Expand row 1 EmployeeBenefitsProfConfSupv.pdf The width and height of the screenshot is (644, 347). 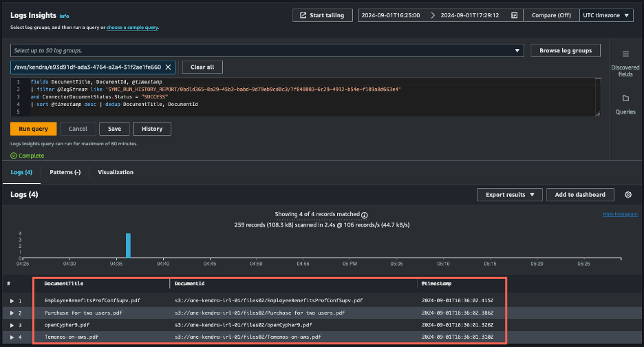point(12,301)
